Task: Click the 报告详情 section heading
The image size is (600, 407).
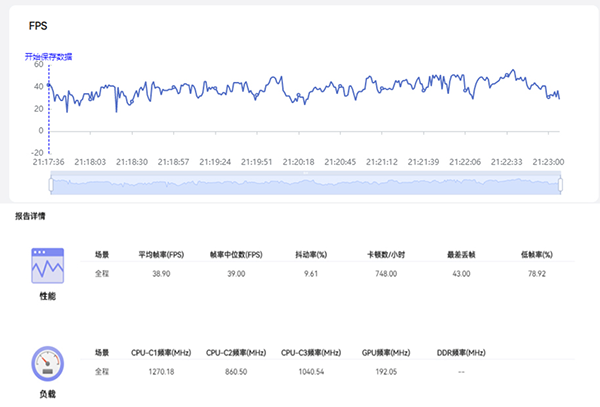Action: pyautogui.click(x=29, y=216)
